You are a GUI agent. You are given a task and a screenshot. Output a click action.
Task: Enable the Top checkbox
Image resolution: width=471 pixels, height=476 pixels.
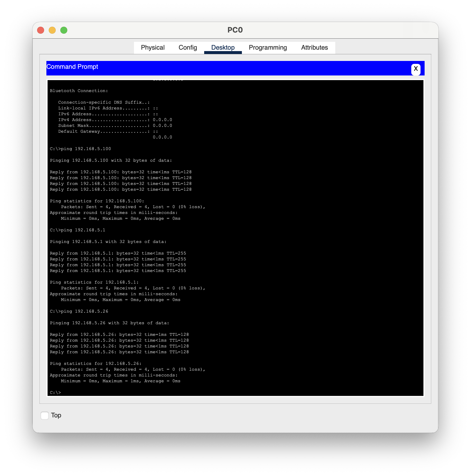45,415
